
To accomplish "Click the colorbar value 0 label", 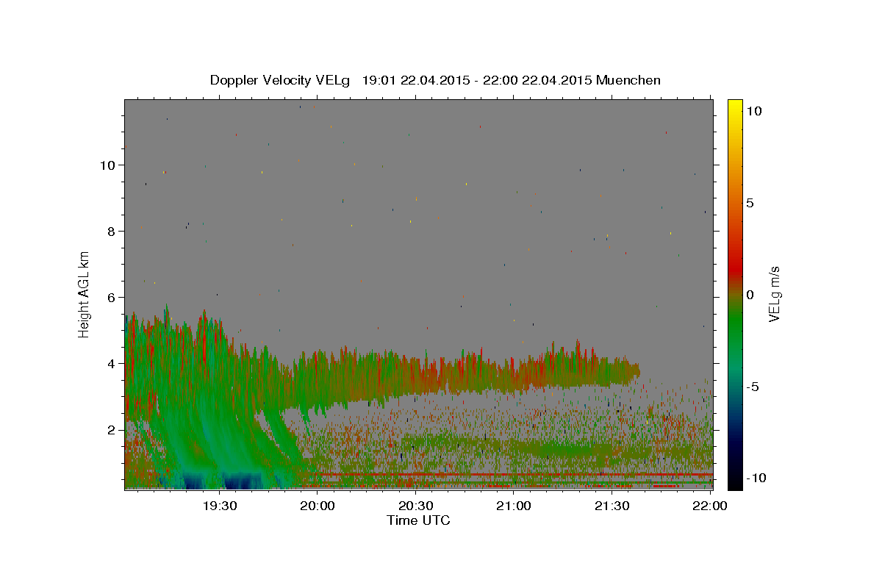I will click(750, 295).
